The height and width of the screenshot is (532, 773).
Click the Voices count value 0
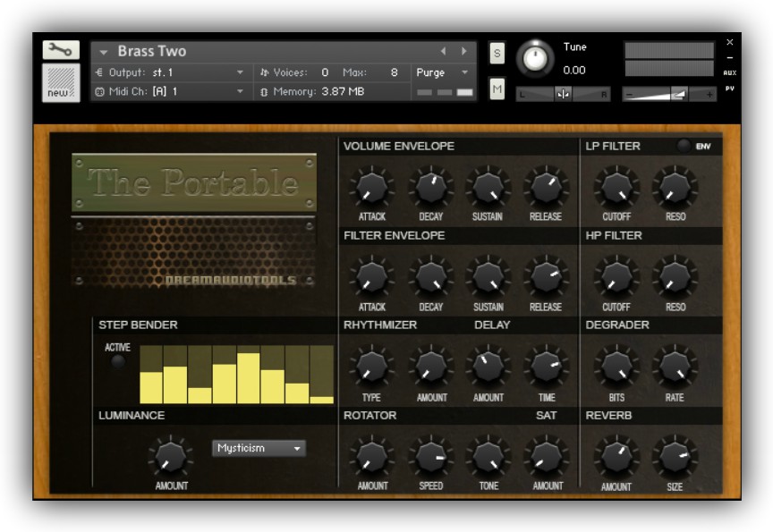(x=325, y=72)
